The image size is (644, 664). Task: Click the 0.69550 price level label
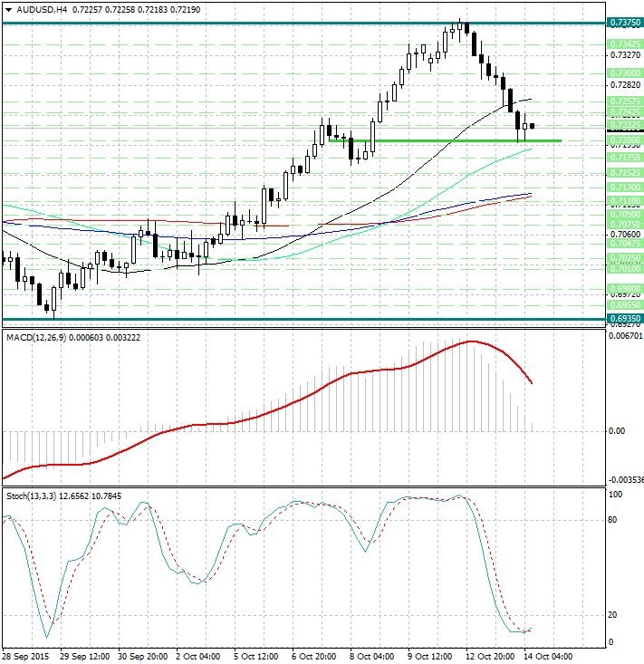(625, 305)
